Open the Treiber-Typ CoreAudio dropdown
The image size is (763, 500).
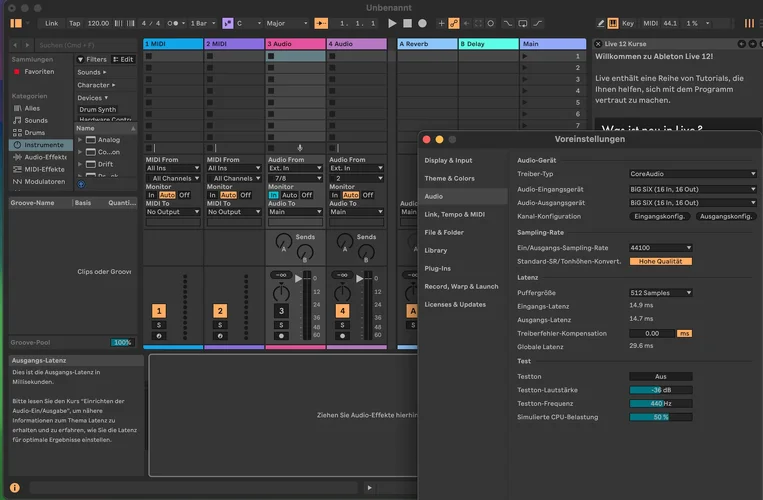pyautogui.click(x=692, y=174)
